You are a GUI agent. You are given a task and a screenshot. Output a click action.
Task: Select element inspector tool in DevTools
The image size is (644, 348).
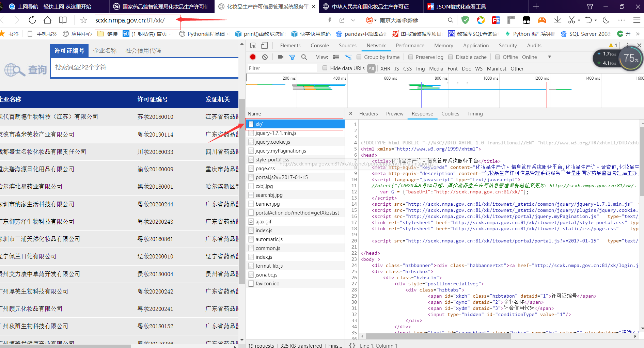tap(253, 46)
